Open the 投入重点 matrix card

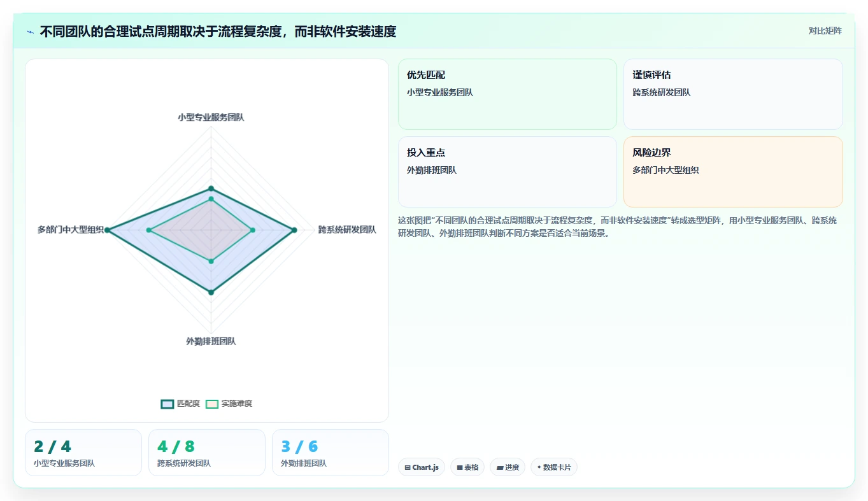coord(508,172)
